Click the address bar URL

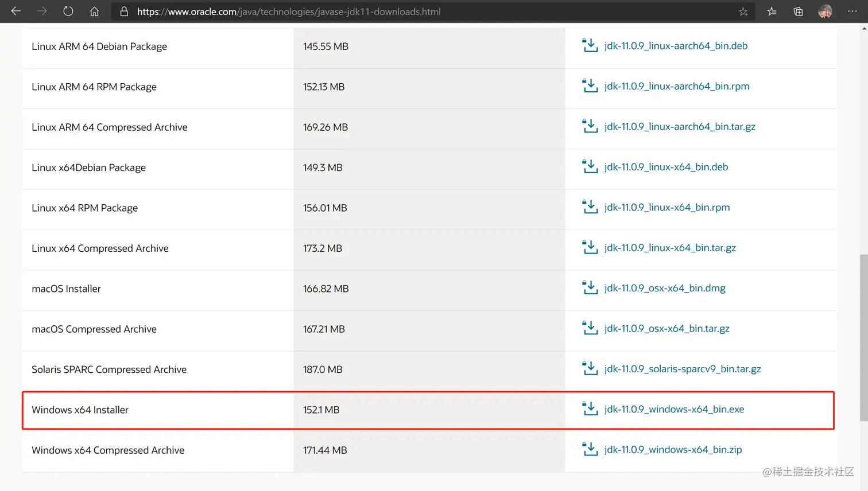(289, 11)
